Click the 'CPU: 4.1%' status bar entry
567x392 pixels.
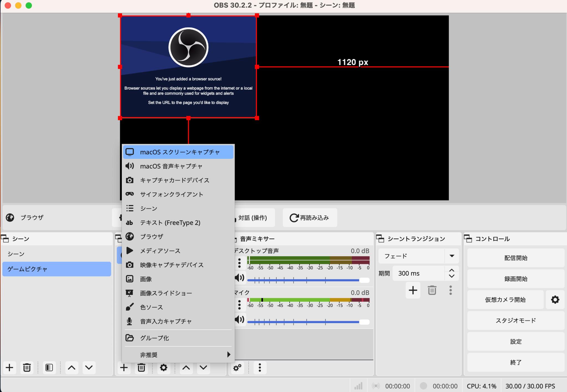[481, 386]
